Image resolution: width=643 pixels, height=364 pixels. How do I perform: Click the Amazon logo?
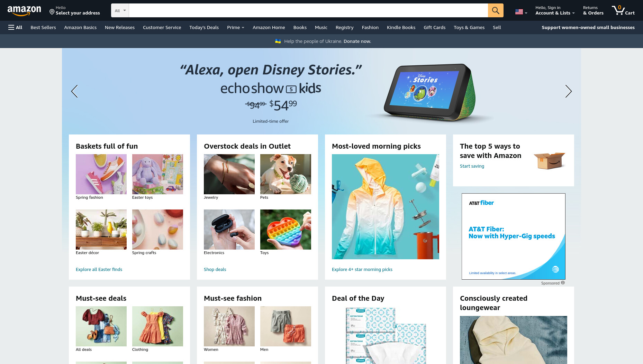(x=24, y=11)
